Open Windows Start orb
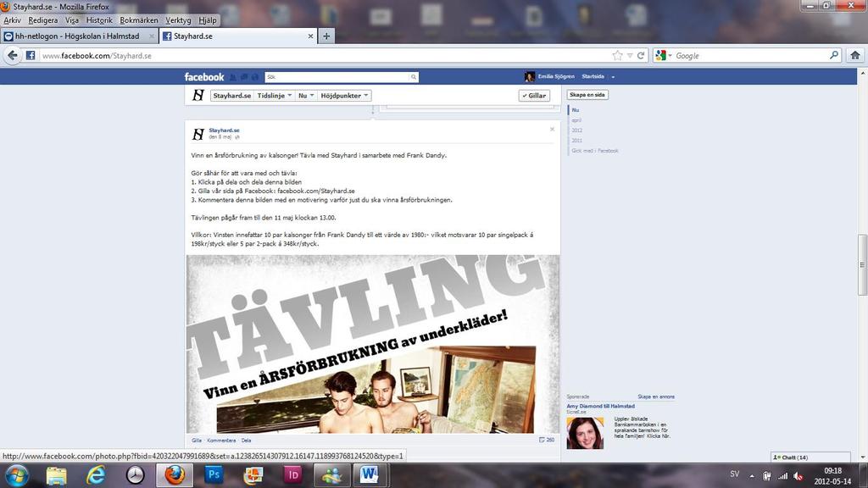 pos(17,475)
